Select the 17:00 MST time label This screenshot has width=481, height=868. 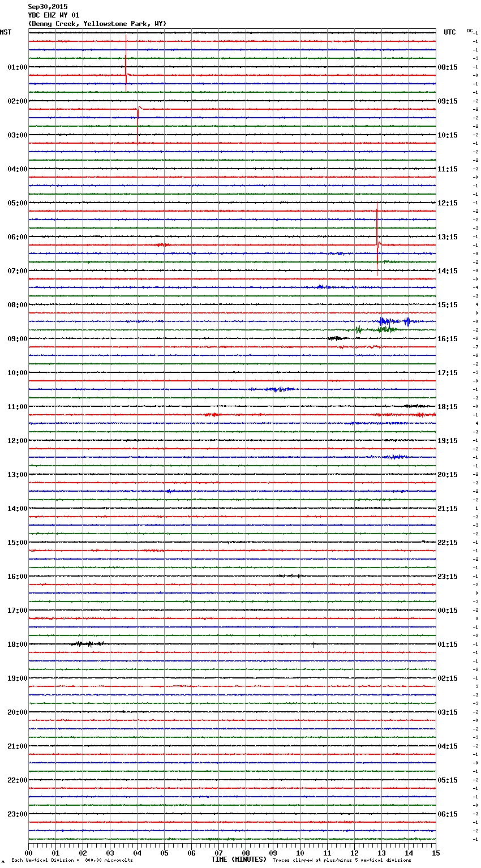18,611
